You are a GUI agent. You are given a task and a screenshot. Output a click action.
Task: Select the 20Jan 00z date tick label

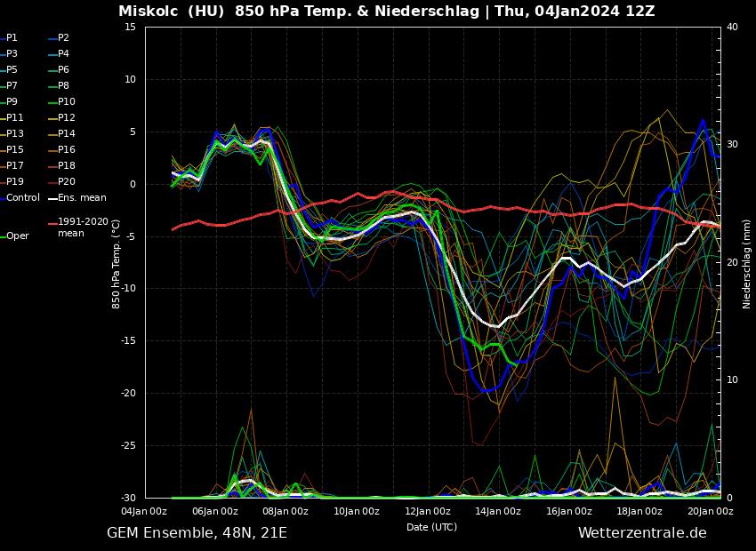tap(711, 511)
